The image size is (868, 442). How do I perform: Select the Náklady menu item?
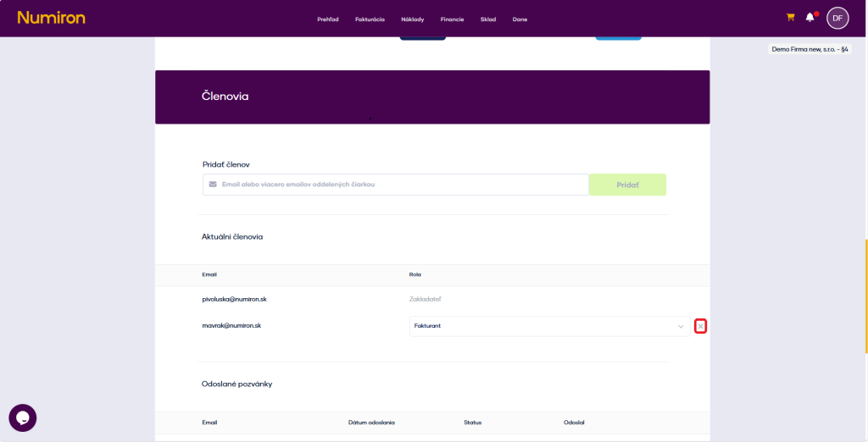coord(412,19)
